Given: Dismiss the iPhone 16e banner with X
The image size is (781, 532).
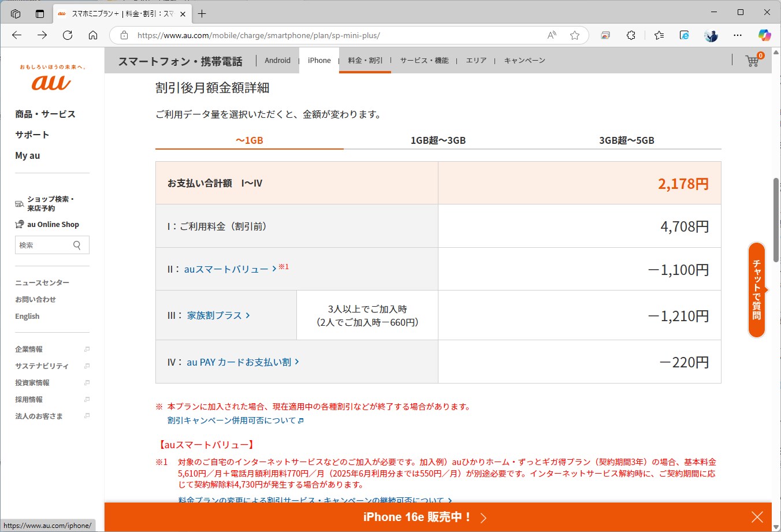Looking at the screenshot, I should pos(757,517).
